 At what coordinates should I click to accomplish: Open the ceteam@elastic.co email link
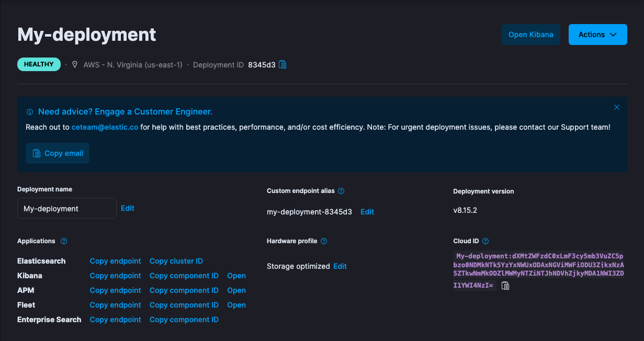click(105, 127)
